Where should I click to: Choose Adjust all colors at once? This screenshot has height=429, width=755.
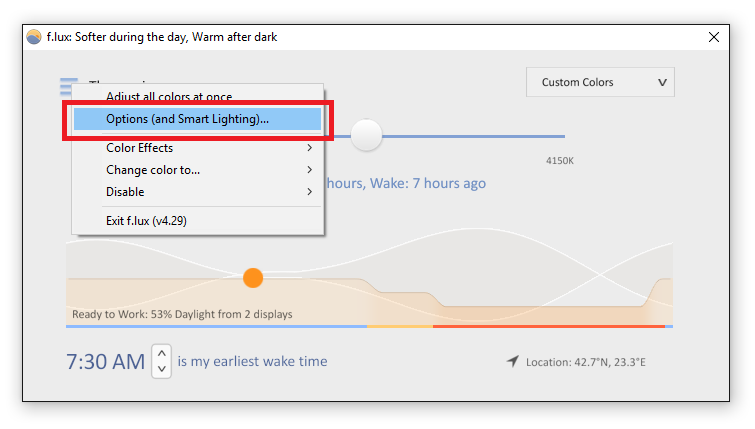(x=197, y=96)
